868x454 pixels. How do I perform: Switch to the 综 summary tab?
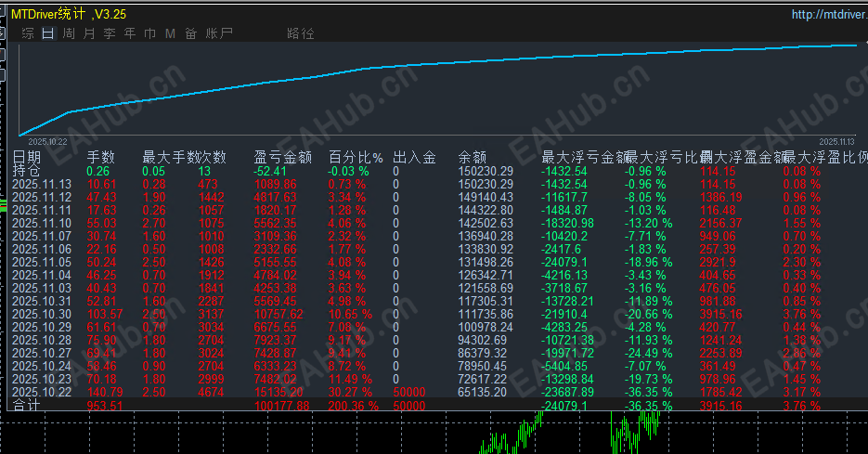coord(28,33)
